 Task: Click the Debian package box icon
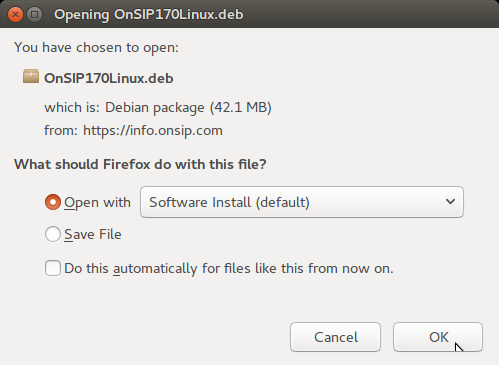click(x=31, y=76)
